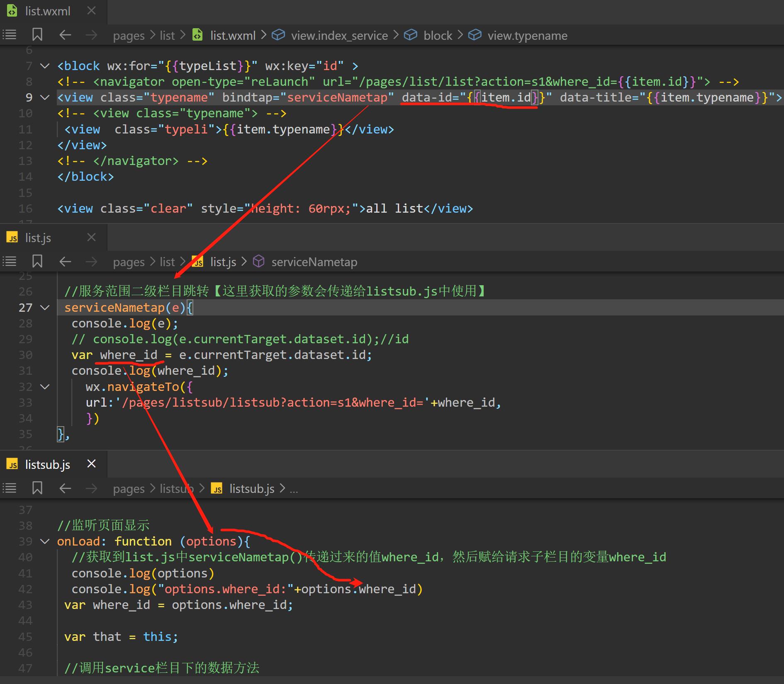Open the outline list icon in listsub.js pane
Screen dimensions: 784x684
(10, 488)
